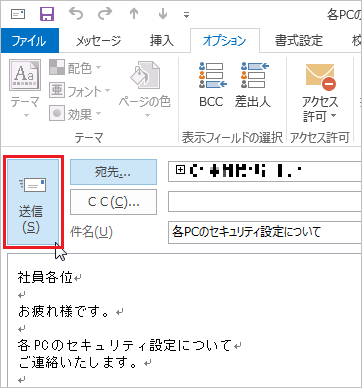362x388 pixels.
Task: Click the ご連絡いたします。 line
Action: click(x=78, y=363)
